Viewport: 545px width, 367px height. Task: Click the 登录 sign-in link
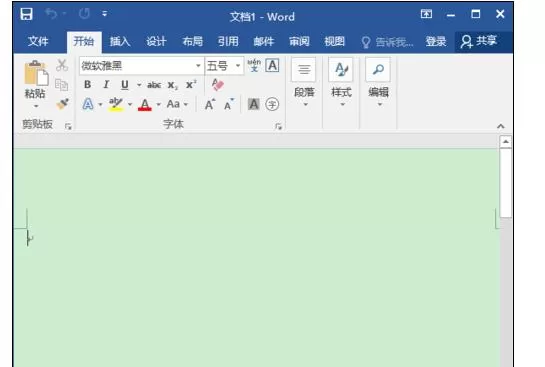point(436,41)
